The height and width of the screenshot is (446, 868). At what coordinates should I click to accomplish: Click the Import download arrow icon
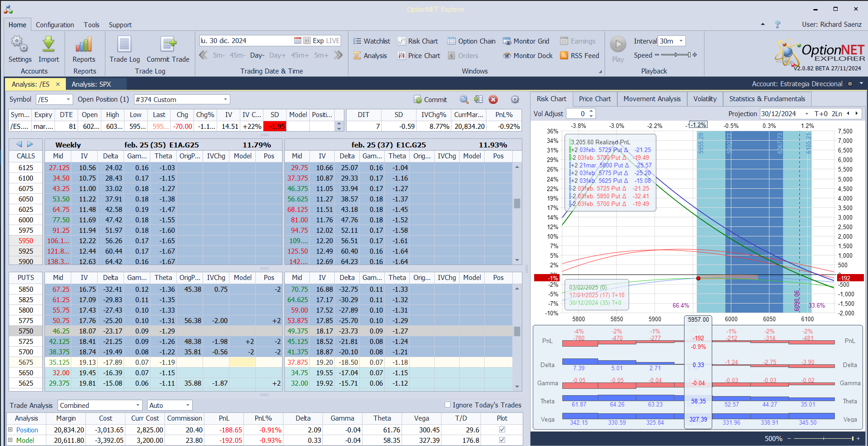(49, 44)
